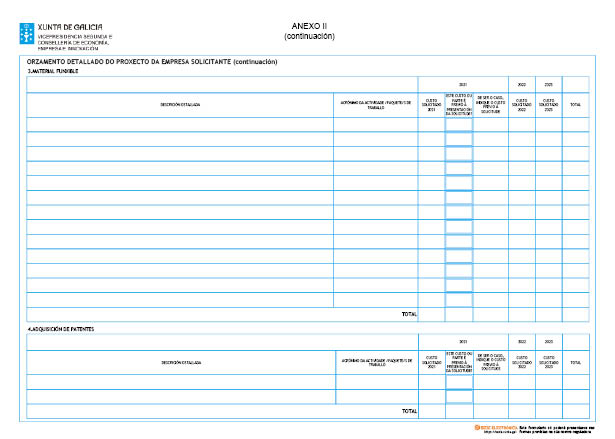615x439 pixels.
Task: Click the Vicepresidencia Segunda e Consellería de Economía text
Action: point(75,42)
